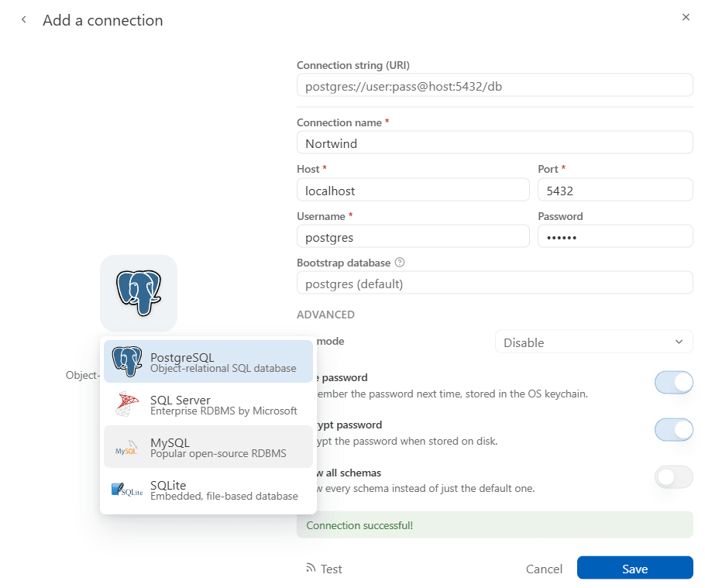Open the Bootstrap database help icon

click(x=399, y=263)
